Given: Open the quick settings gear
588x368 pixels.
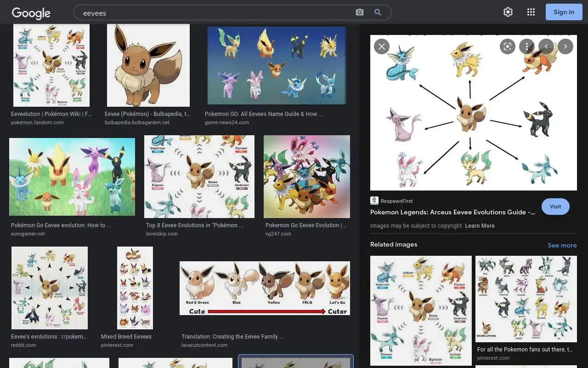Looking at the screenshot, I should tap(508, 12).
